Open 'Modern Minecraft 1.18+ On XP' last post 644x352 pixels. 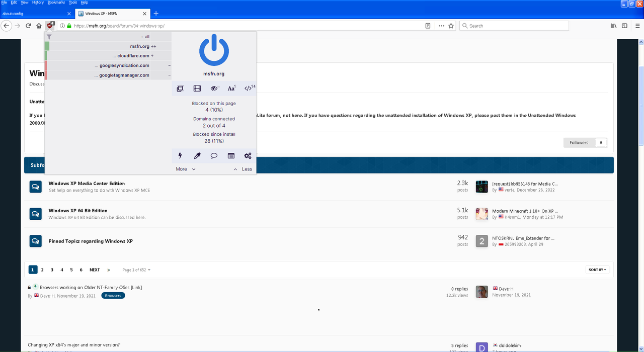coord(525,211)
